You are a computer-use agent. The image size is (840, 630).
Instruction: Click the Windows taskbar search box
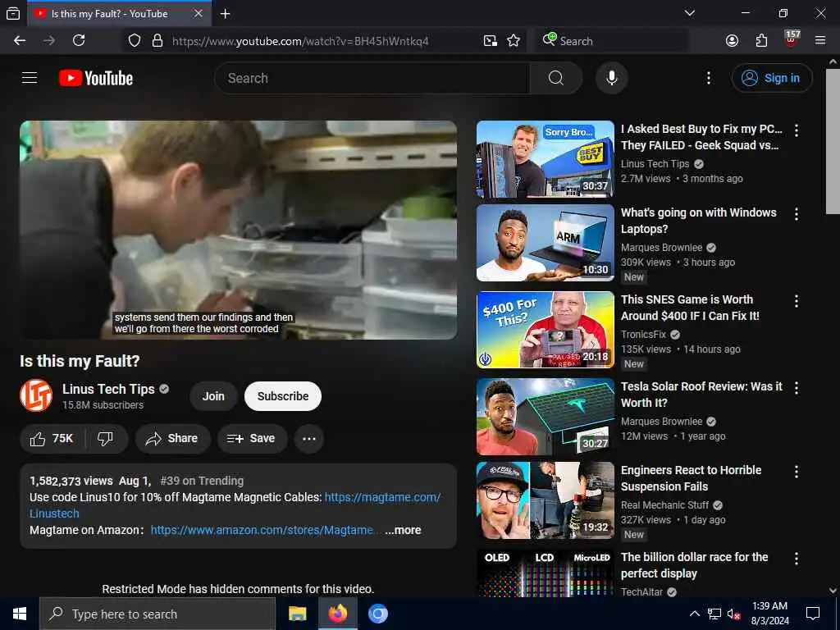157,614
